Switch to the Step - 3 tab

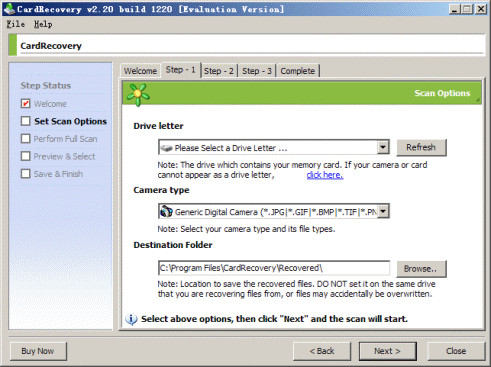coord(257,71)
